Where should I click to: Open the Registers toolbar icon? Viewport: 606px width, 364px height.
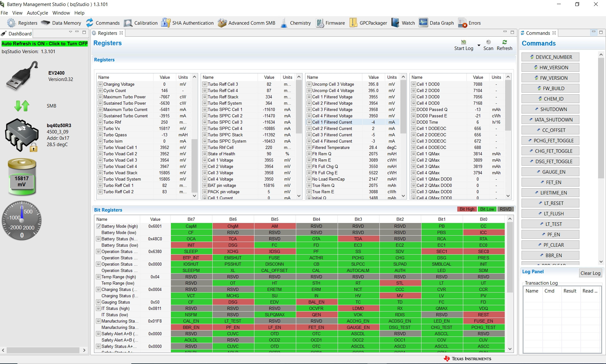click(22, 23)
